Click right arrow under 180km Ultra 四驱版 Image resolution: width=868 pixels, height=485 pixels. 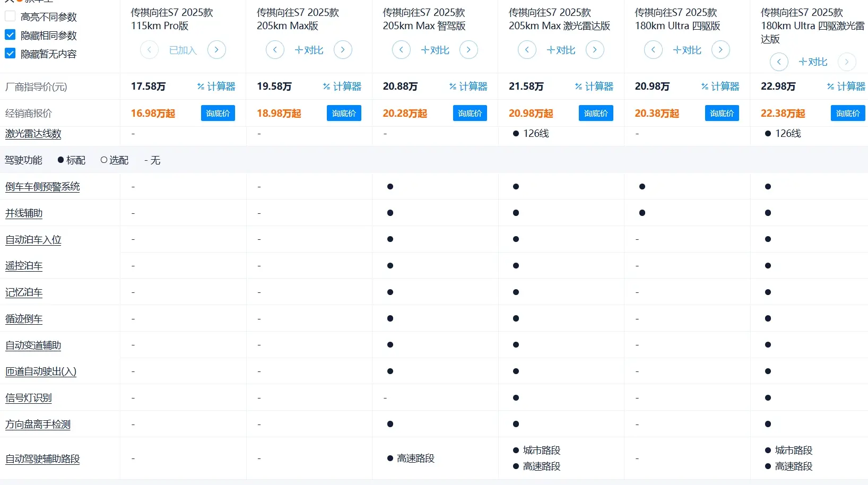pos(721,50)
